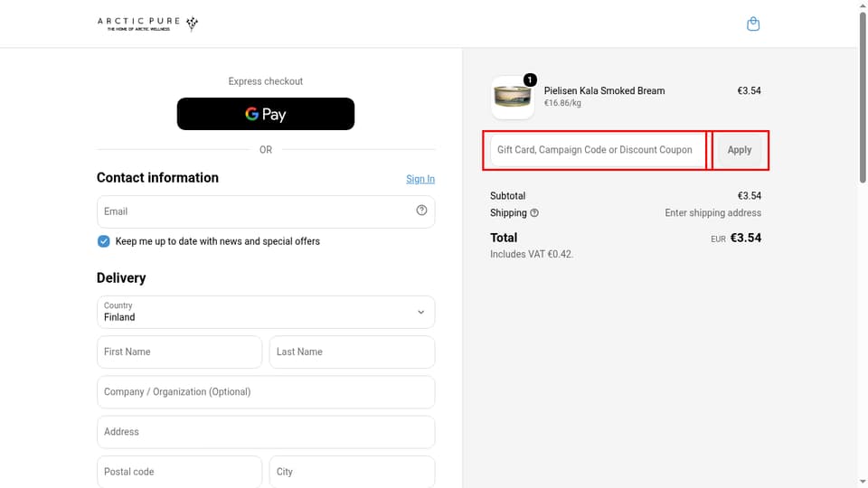Click the Arctic Pure logo
868x488 pixels.
(x=147, y=23)
